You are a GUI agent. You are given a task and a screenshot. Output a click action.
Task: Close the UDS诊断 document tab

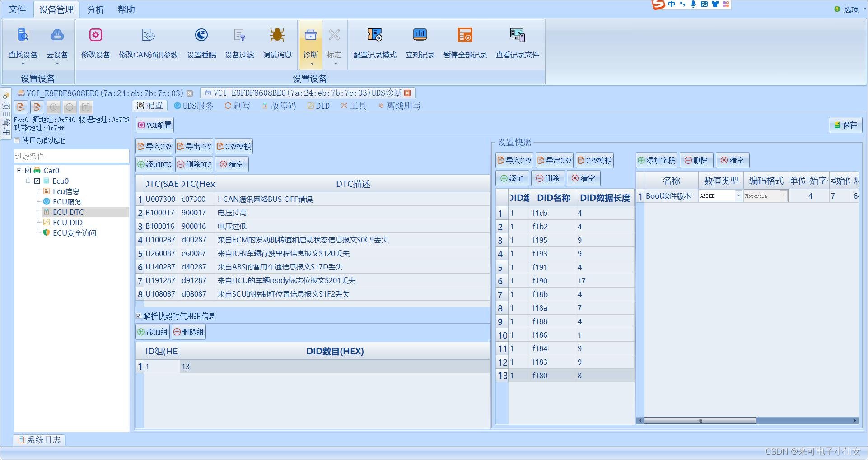(x=407, y=93)
